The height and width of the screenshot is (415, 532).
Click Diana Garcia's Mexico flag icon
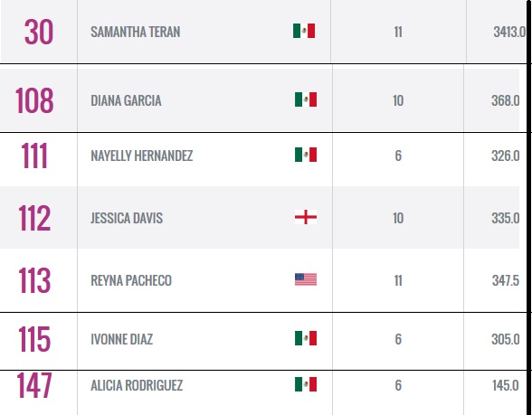[x=306, y=99]
